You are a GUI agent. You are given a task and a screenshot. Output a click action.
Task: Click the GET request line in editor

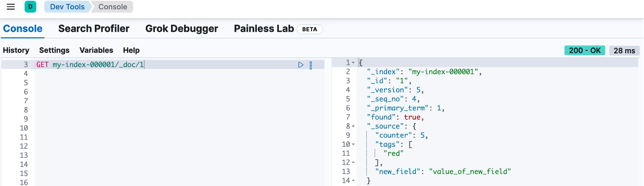tap(90, 65)
